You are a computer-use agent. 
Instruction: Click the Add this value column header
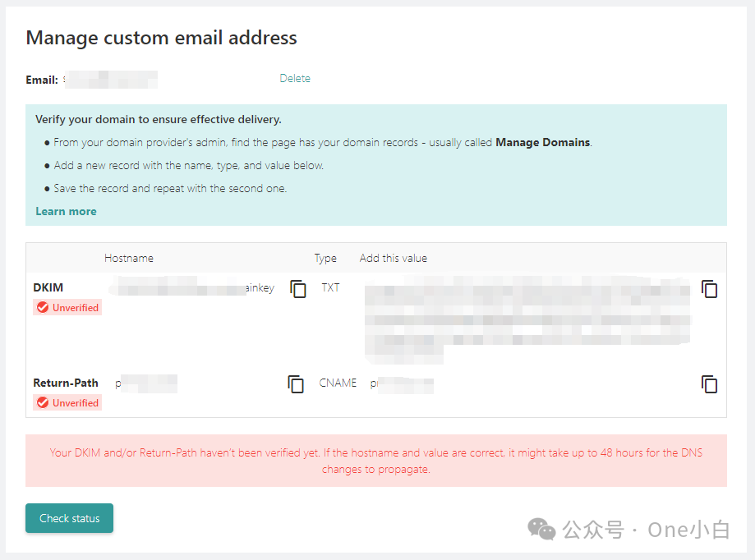click(393, 259)
